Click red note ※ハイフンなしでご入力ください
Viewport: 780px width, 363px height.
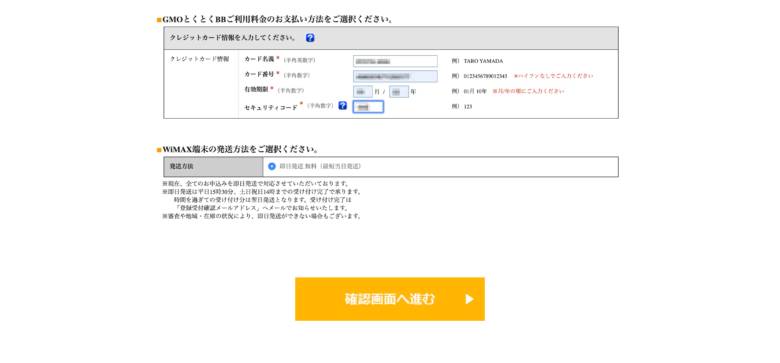coord(553,76)
